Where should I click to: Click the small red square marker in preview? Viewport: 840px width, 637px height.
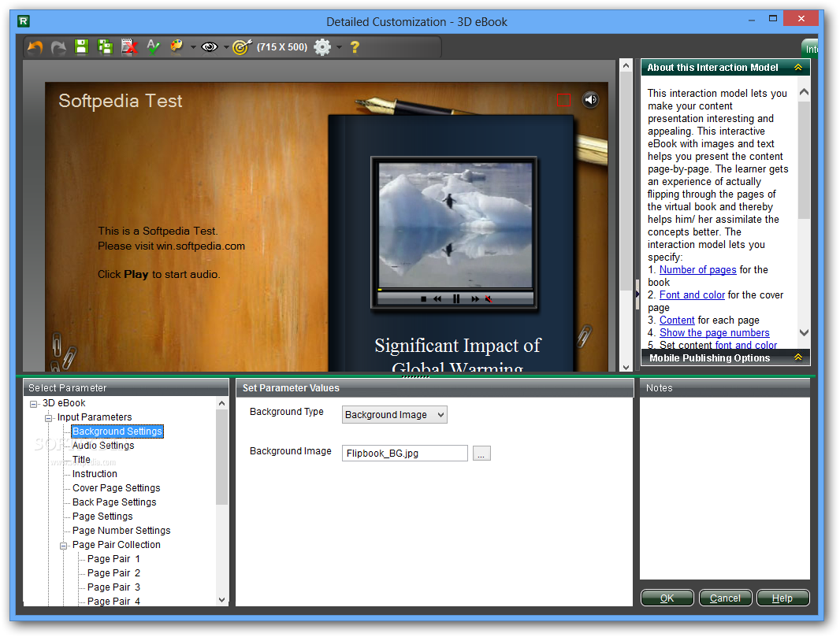pyautogui.click(x=563, y=100)
